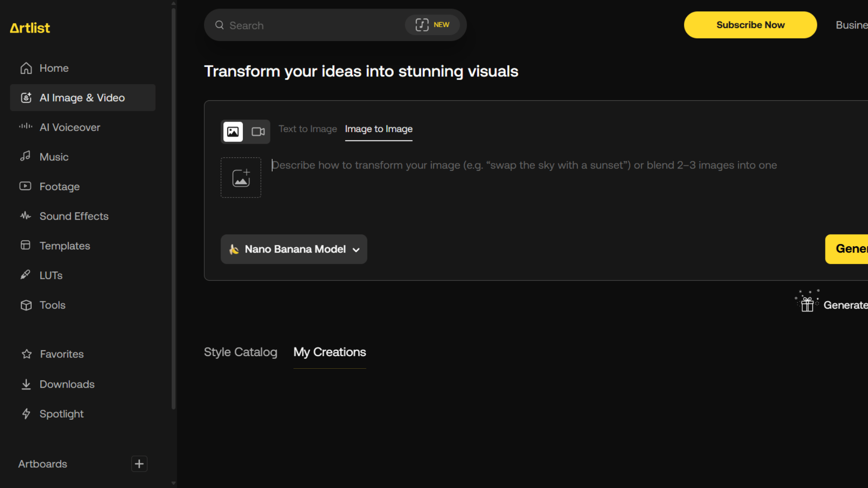Click the Music note icon in sidebar
Viewport: 868px width, 488px height.
(x=25, y=156)
